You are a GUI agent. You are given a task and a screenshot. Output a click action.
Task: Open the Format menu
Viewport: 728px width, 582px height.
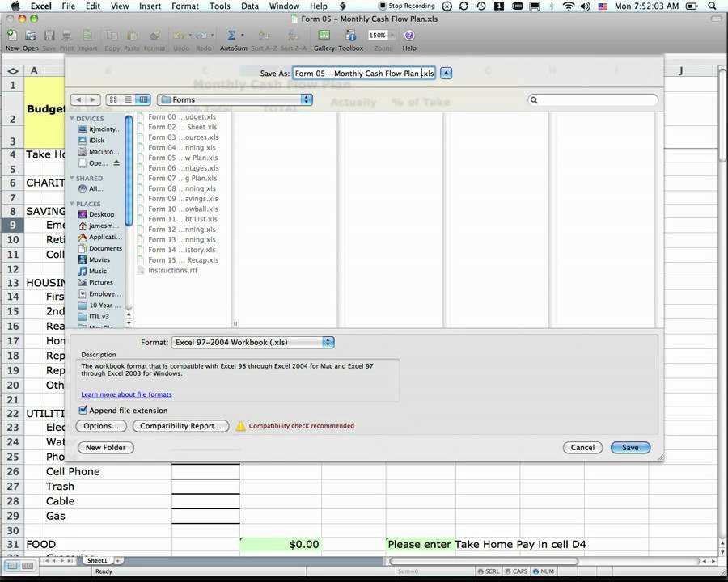(x=184, y=6)
